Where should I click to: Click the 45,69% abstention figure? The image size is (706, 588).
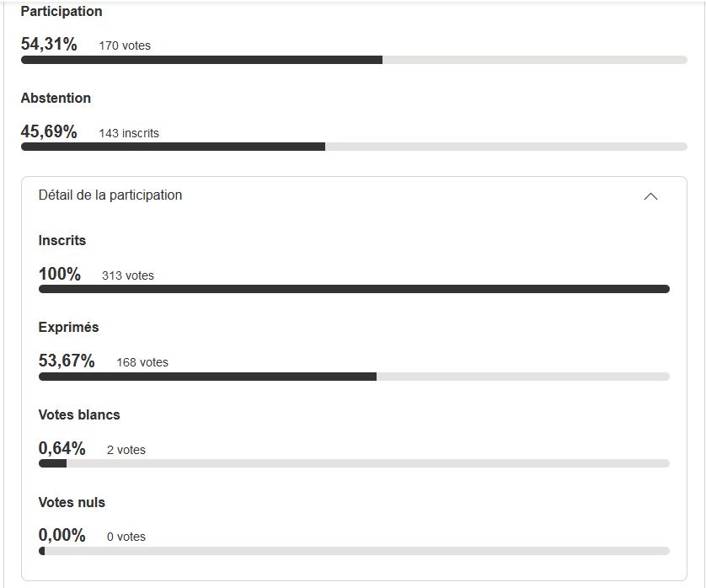(x=49, y=131)
